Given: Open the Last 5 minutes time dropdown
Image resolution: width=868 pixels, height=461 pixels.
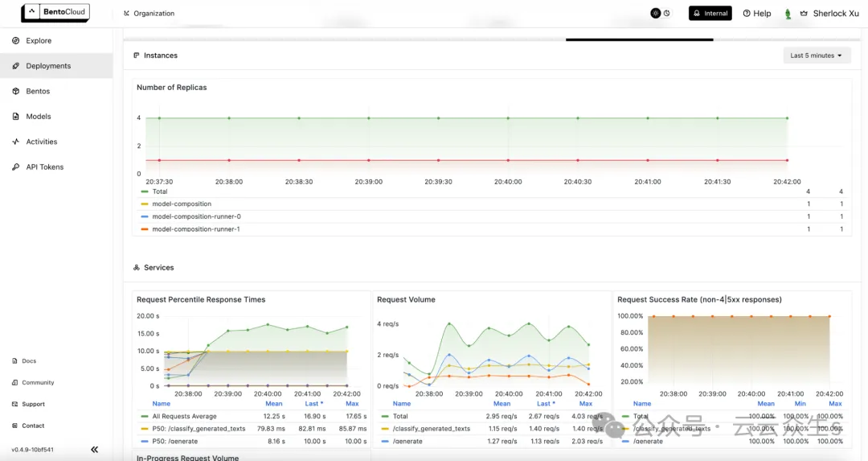Looking at the screenshot, I should click(x=817, y=56).
